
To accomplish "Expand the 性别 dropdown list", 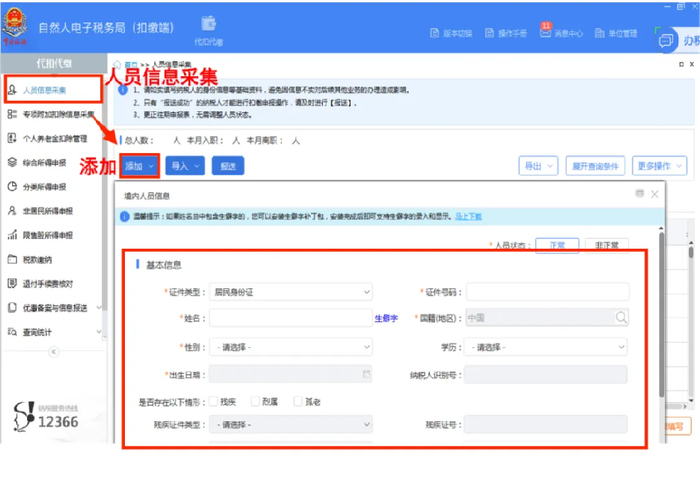I will [291, 347].
